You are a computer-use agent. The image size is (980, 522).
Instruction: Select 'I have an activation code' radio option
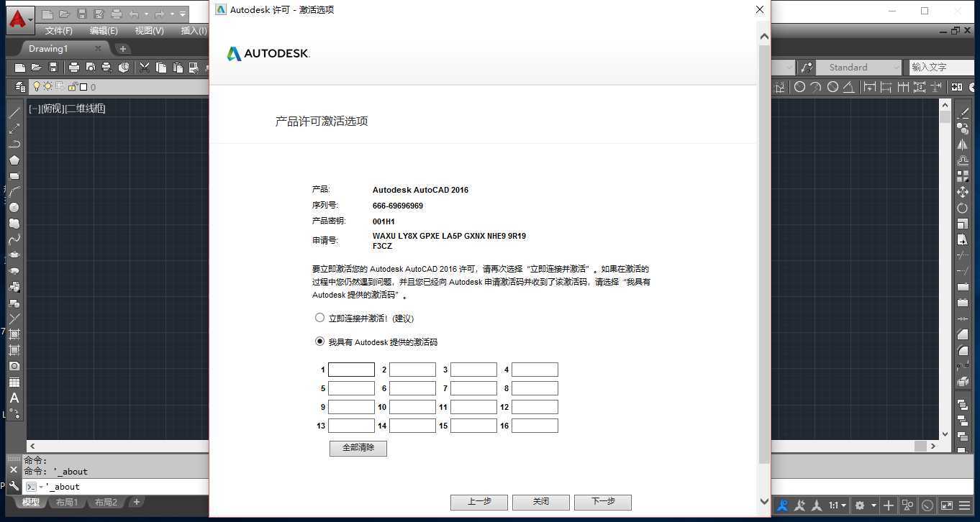[x=319, y=342]
